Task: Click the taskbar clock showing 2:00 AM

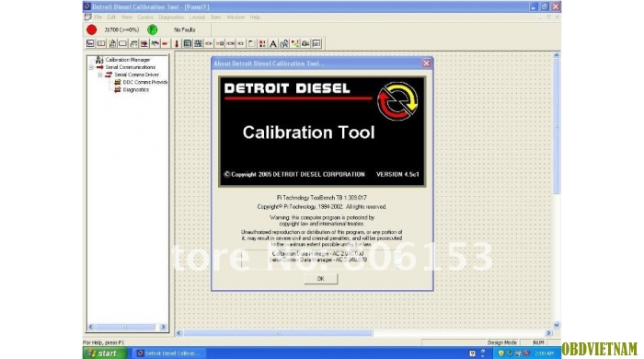Action: click(x=545, y=353)
